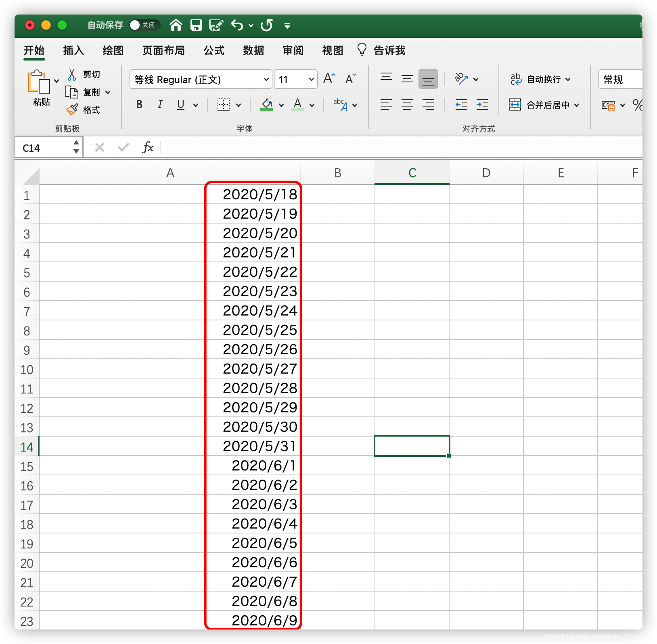Image resolution: width=657 pixels, height=644 pixels.
Task: Redo the last action
Action: (x=267, y=25)
